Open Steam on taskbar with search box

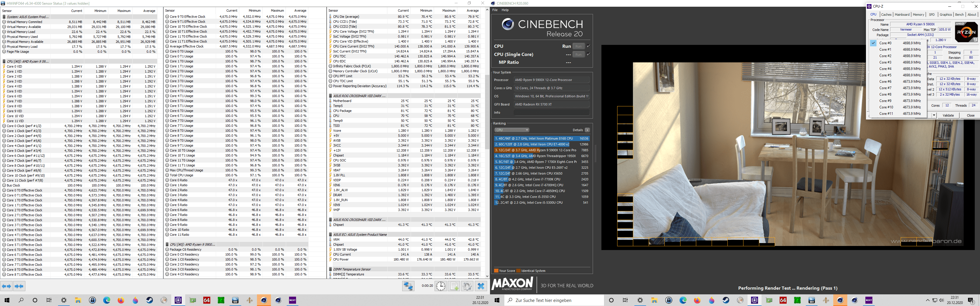point(726,300)
